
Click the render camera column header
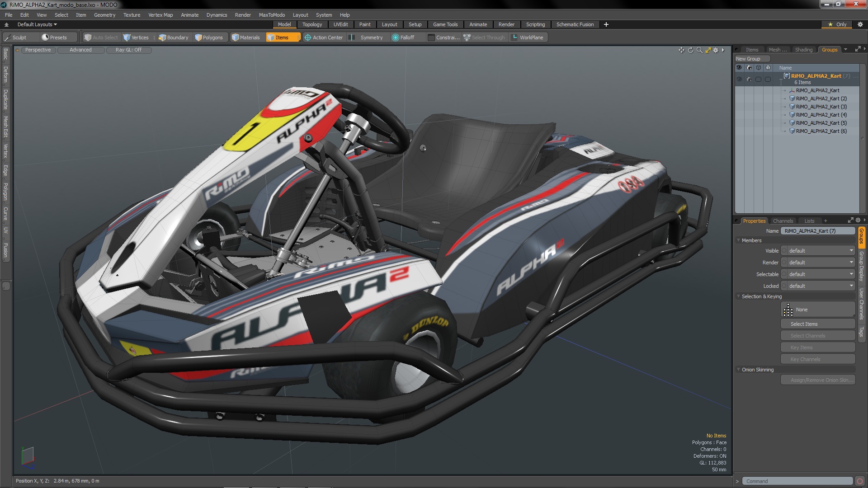coord(749,68)
